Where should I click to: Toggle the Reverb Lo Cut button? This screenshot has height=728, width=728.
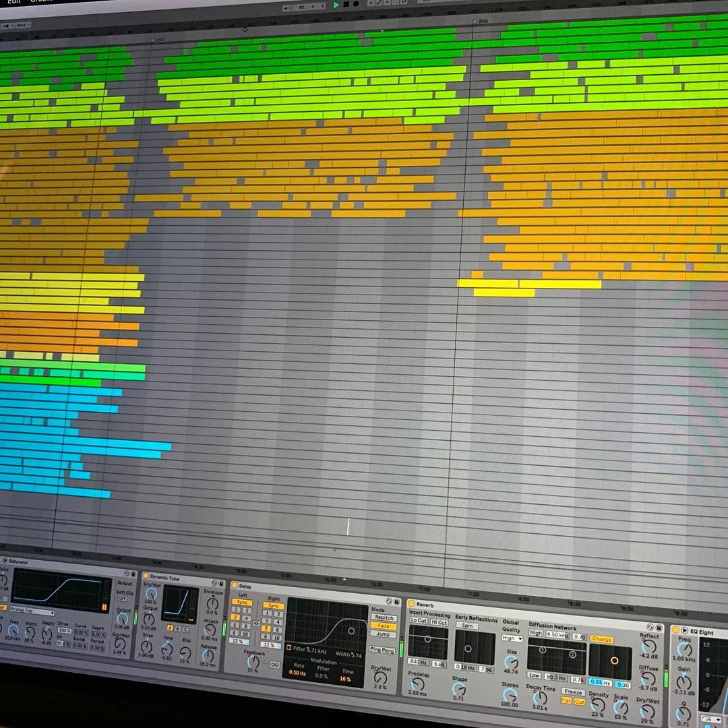pos(419,620)
